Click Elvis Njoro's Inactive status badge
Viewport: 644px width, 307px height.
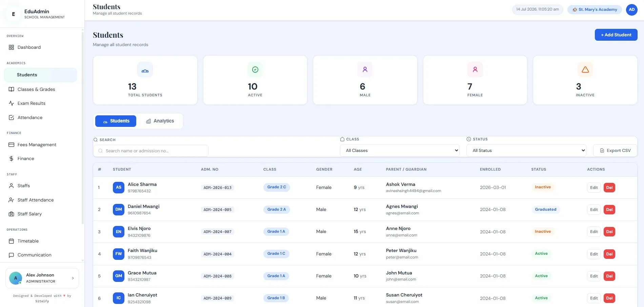point(543,231)
